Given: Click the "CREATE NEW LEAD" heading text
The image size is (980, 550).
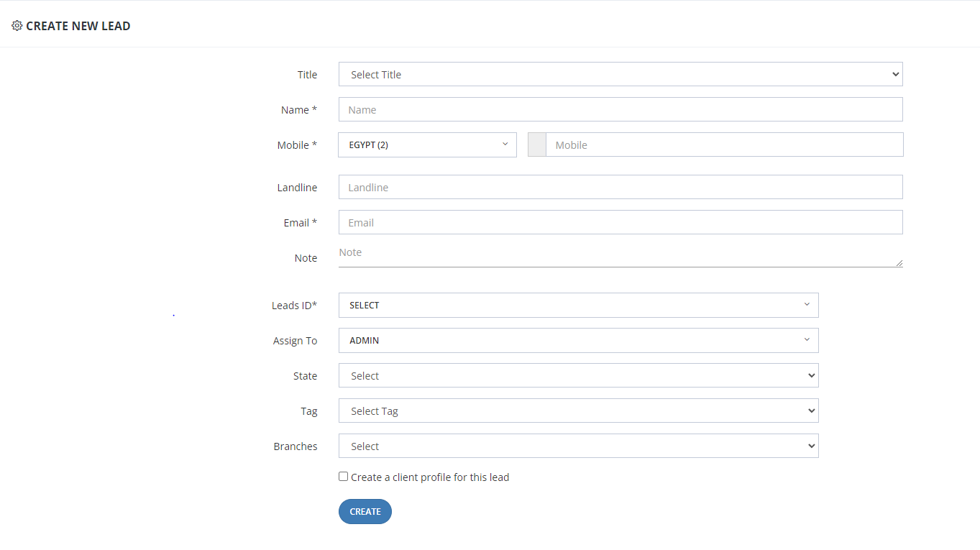Looking at the screenshot, I should 78,26.
